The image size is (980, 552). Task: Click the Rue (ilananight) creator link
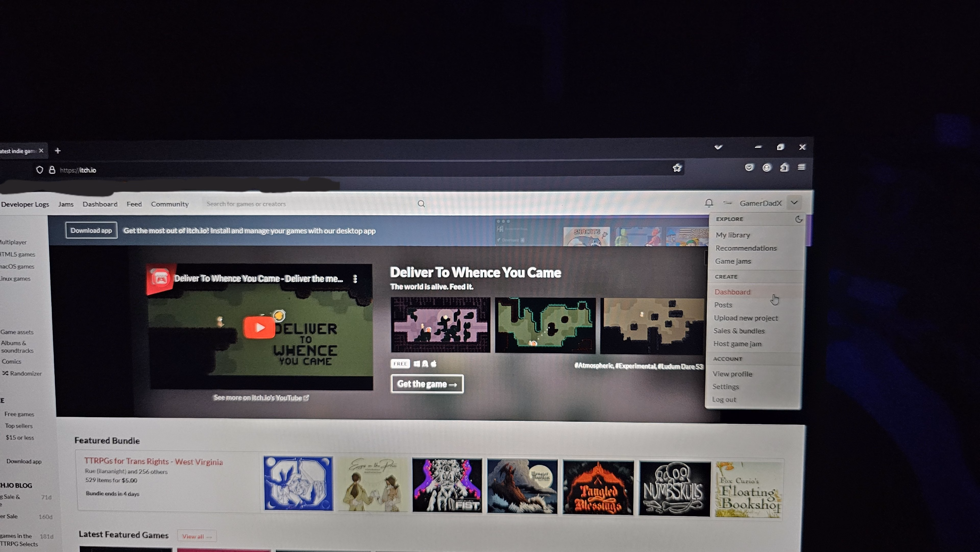click(x=105, y=471)
